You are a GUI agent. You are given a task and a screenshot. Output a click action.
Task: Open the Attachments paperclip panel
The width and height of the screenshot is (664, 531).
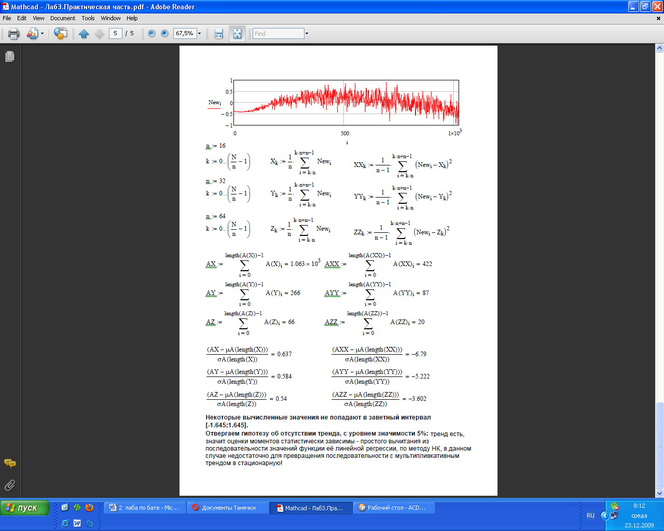pyautogui.click(x=10, y=485)
